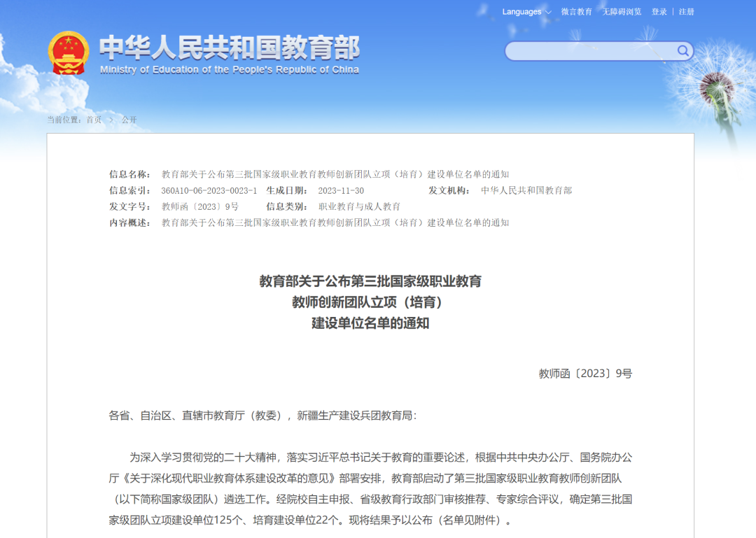Click the 中华人民共和国教育部 site title
The width and height of the screenshot is (756, 538).
(x=230, y=48)
